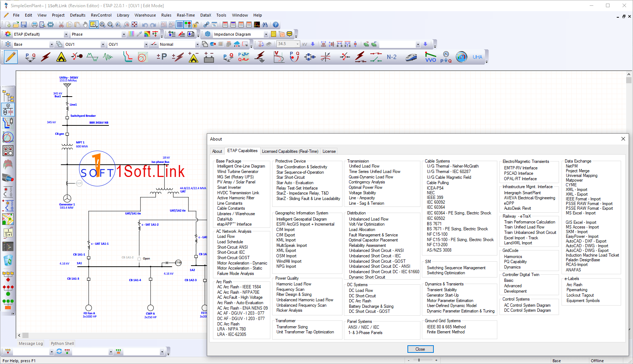Click the Save project disk icon

click(24, 25)
